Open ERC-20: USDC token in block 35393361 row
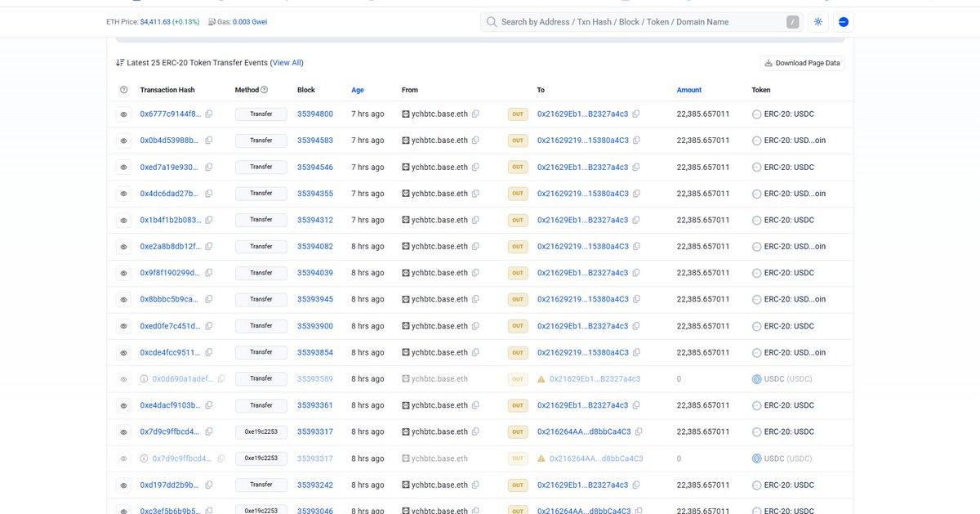Image resolution: width=980 pixels, height=514 pixels. point(789,405)
